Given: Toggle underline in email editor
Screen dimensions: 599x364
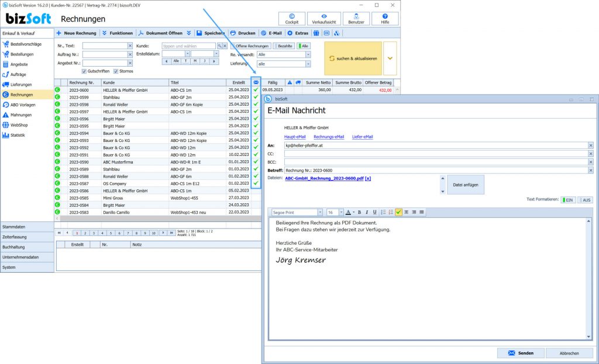Looking at the screenshot, I should point(374,213).
